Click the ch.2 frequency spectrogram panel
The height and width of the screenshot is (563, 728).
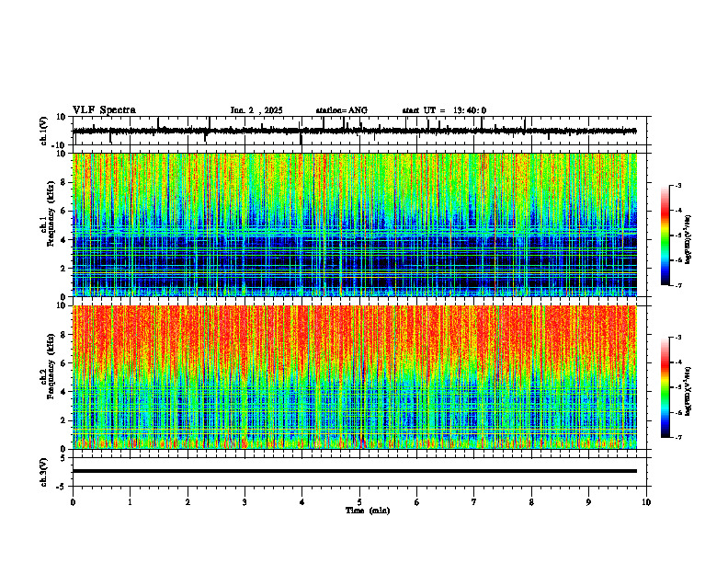[x=361, y=377]
